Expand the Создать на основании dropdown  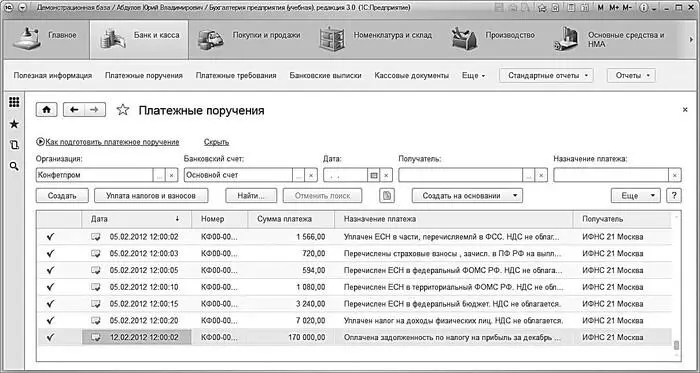pyautogui.click(x=467, y=195)
